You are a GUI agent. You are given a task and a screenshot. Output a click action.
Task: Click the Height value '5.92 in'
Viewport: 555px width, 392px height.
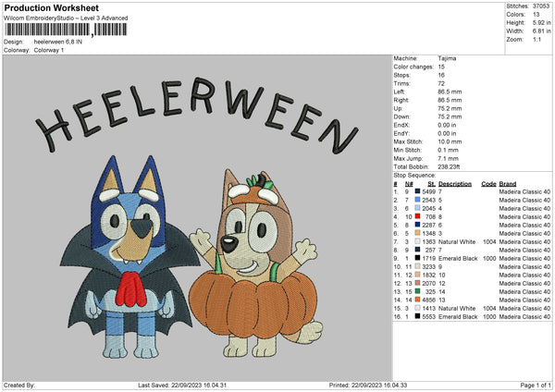click(542, 22)
